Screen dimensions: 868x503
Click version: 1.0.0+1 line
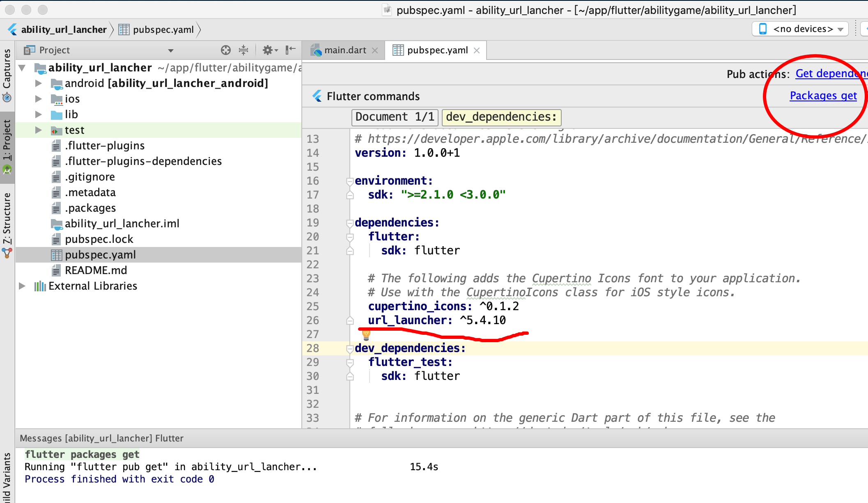click(407, 153)
